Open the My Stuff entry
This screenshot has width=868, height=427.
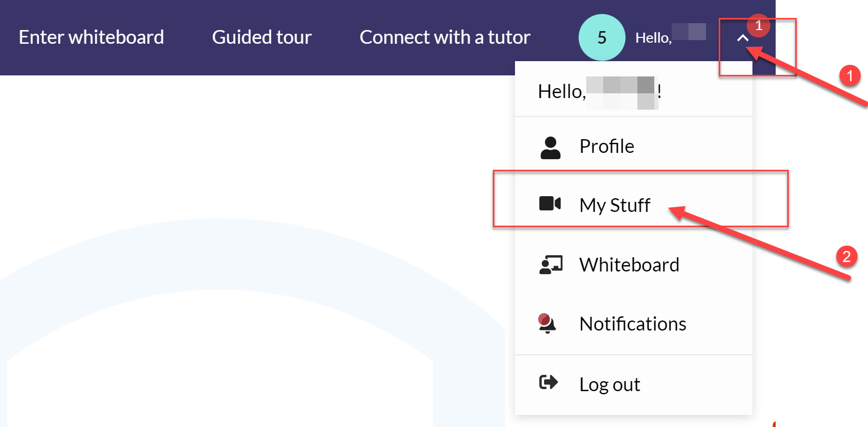pos(633,205)
